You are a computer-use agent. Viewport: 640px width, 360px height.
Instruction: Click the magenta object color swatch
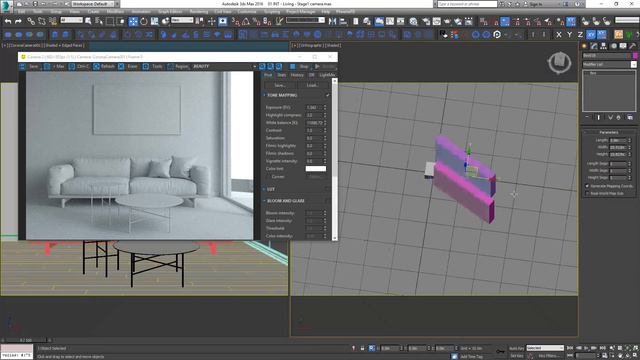[x=635, y=55]
